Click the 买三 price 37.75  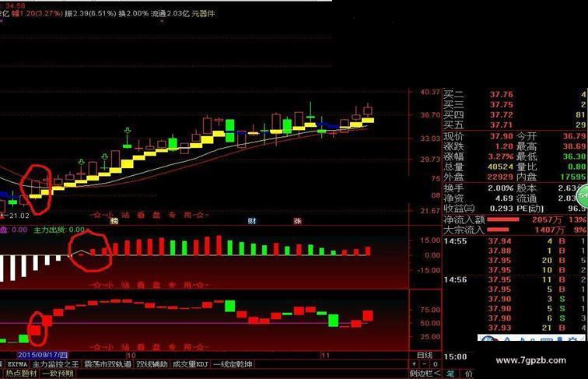pyautogui.click(x=502, y=105)
